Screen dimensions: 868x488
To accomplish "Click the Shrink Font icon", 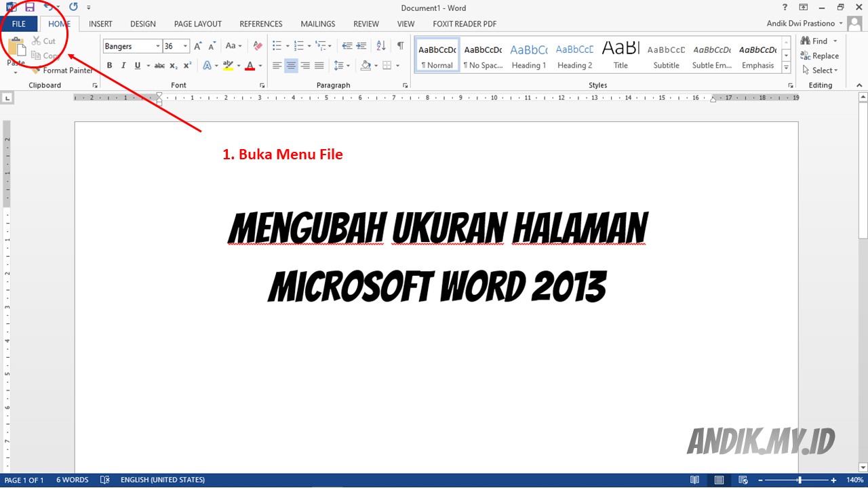I will click(212, 46).
